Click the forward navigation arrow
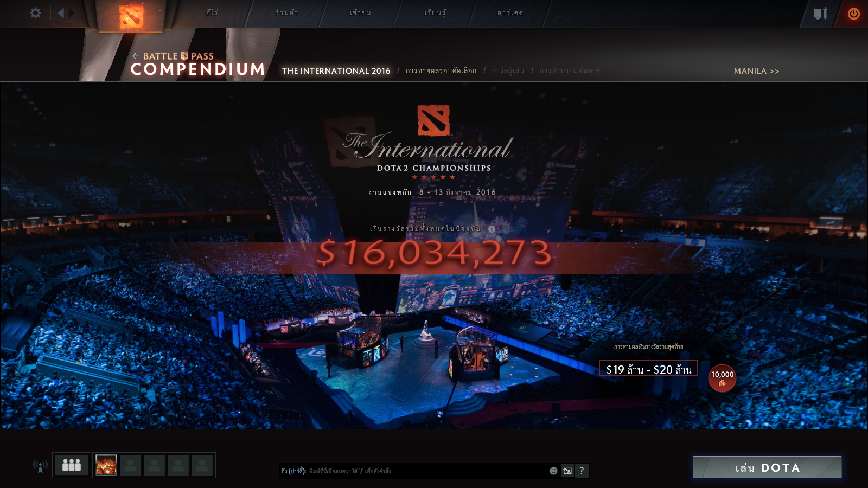The height and width of the screenshot is (488, 868). pos(72,13)
